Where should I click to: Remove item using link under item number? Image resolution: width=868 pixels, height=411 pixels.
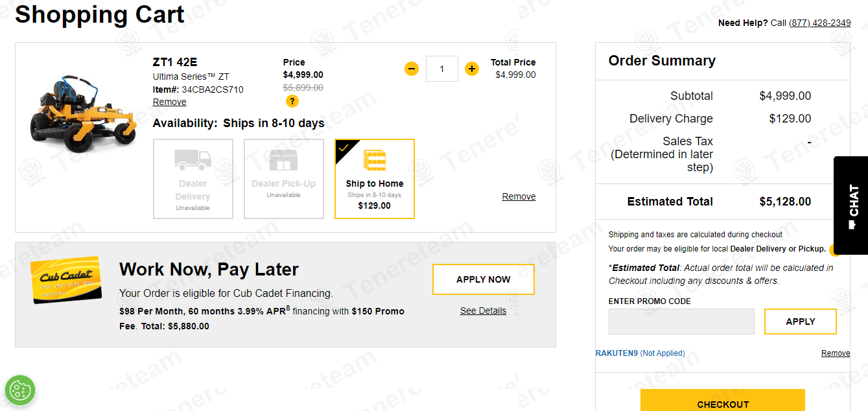click(x=170, y=102)
